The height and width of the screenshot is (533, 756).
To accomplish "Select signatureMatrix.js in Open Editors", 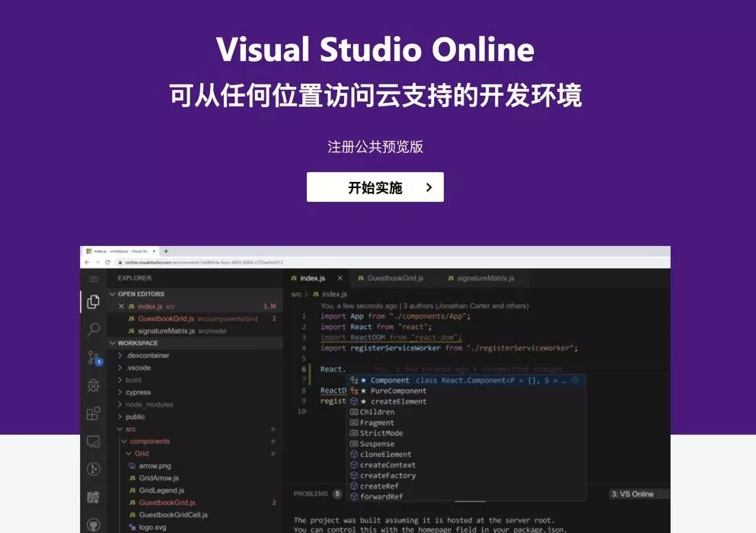I will click(195, 331).
